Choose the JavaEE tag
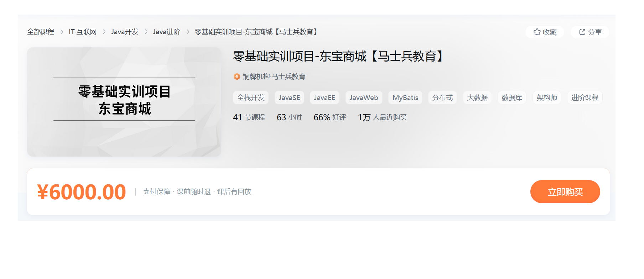 point(324,98)
